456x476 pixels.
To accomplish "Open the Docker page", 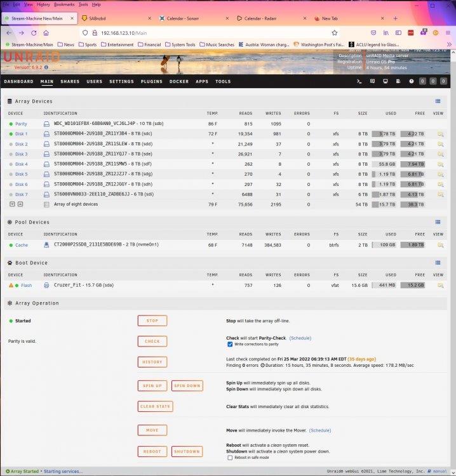I will coord(179,81).
